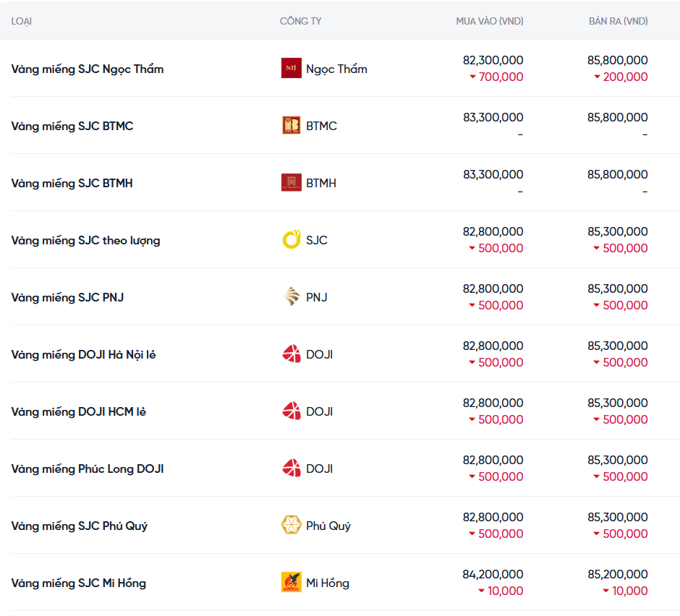Click the SJC company name
680x616 pixels.
[317, 240]
